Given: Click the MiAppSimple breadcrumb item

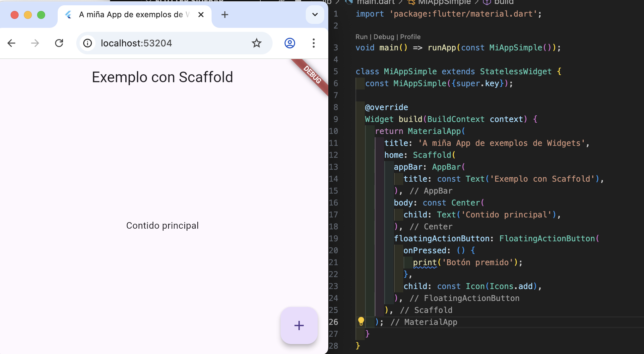Looking at the screenshot, I should tap(444, 2).
